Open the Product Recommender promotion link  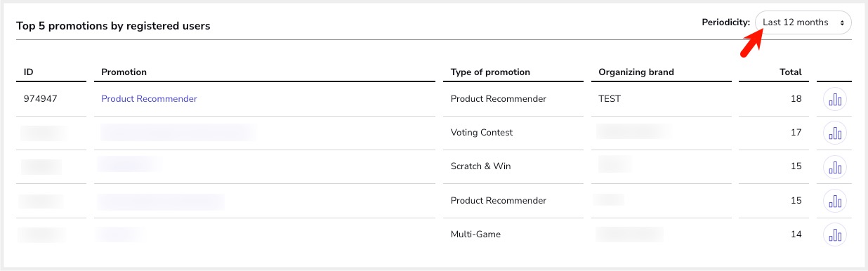click(149, 99)
